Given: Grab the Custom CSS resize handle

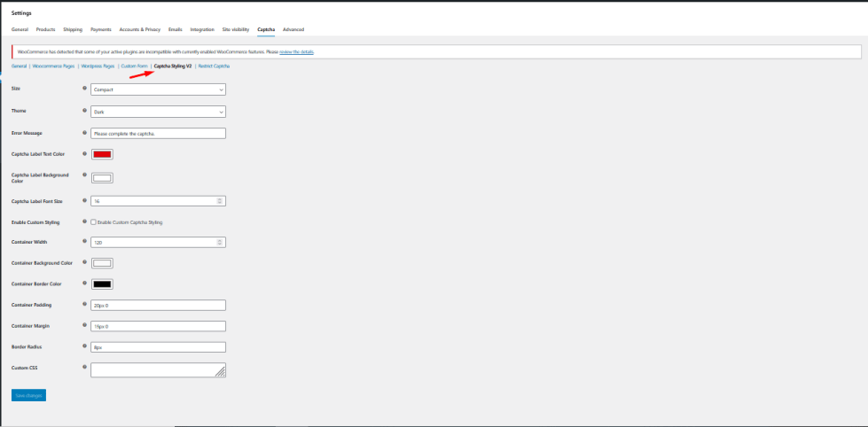Looking at the screenshot, I should (221, 372).
